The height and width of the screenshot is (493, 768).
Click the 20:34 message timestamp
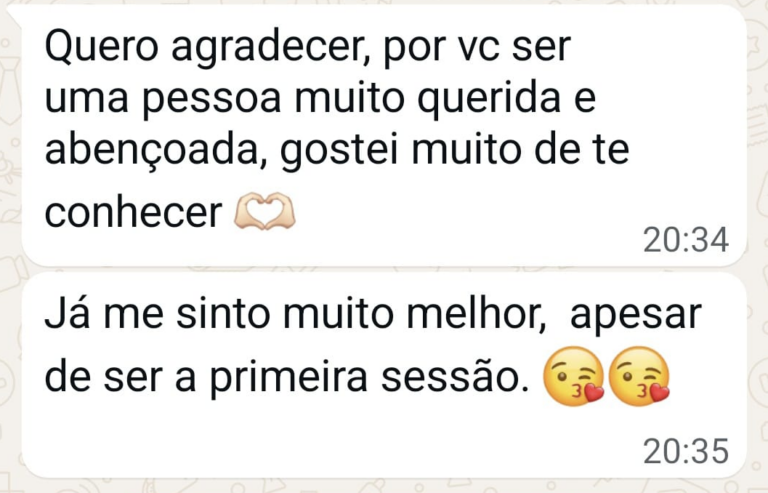click(686, 240)
